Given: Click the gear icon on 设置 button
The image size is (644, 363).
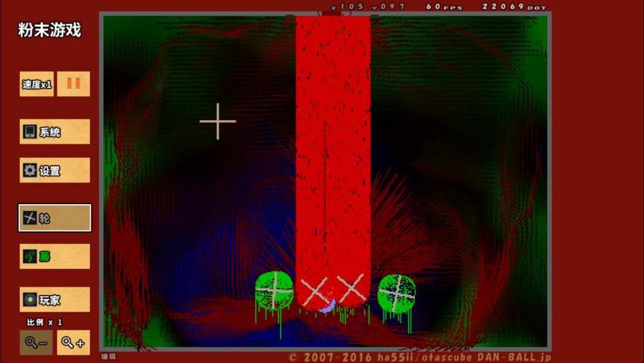Looking at the screenshot, I should pos(30,170).
